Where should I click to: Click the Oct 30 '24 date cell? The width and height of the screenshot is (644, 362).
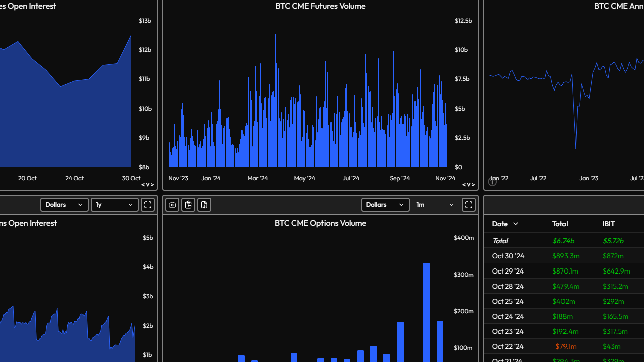(x=508, y=256)
